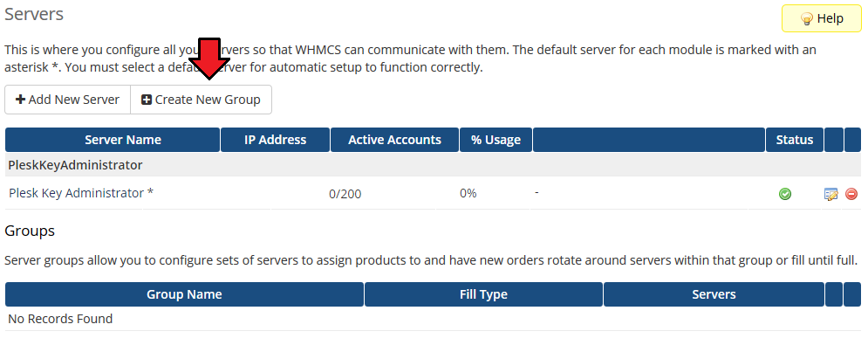
Task: Click the Create New Group button
Action: tap(201, 100)
